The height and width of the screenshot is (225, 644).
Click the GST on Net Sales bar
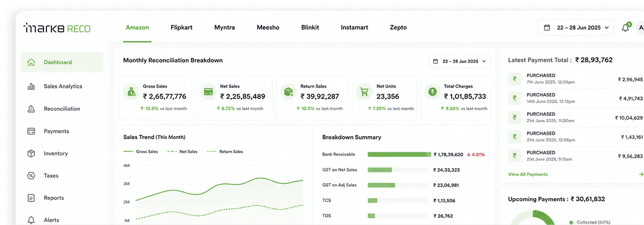point(397,170)
